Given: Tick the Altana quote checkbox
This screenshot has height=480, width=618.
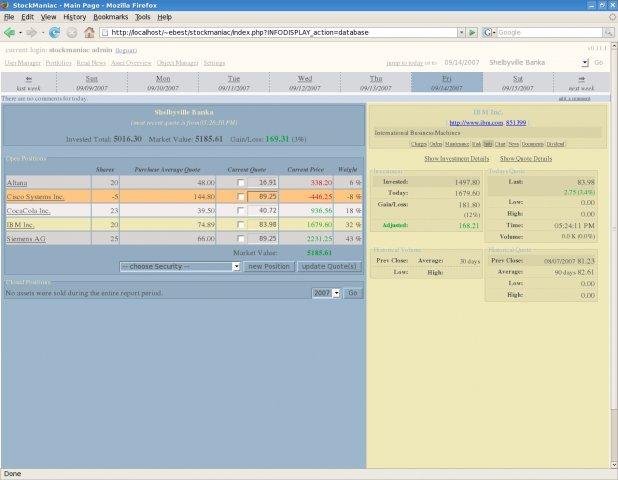Looking at the screenshot, I should (x=240, y=182).
